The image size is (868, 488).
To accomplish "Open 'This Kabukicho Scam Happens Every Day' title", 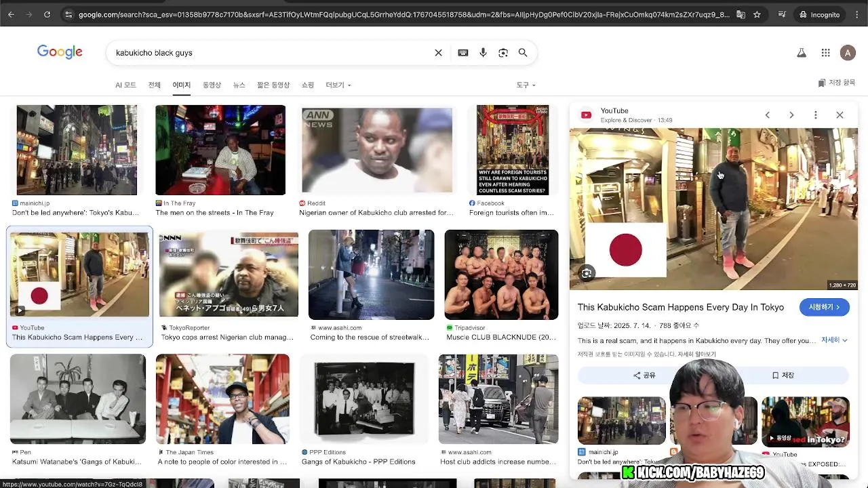I will pos(681,307).
